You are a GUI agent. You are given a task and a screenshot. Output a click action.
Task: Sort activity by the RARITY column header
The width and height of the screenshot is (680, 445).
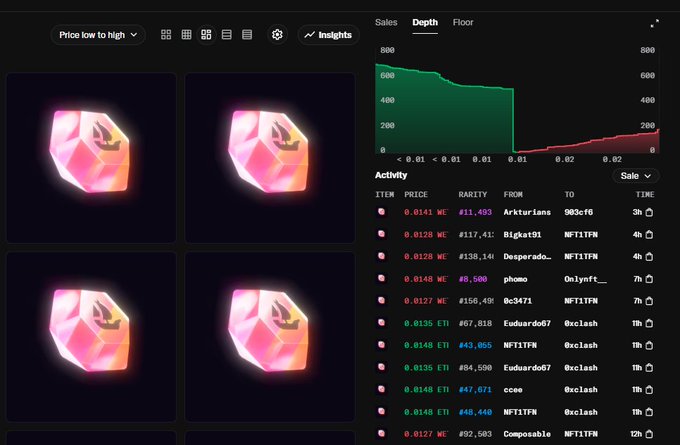473,194
